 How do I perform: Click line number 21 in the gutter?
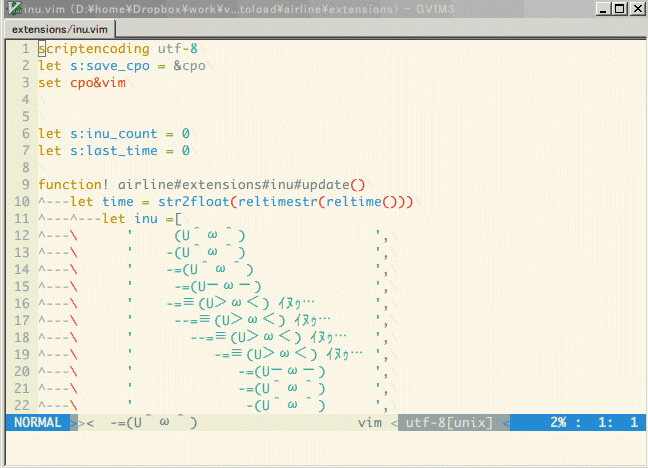pos(22,388)
